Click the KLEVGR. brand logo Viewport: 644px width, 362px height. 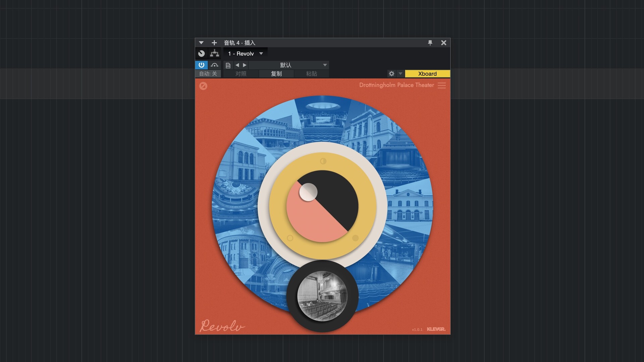click(436, 329)
